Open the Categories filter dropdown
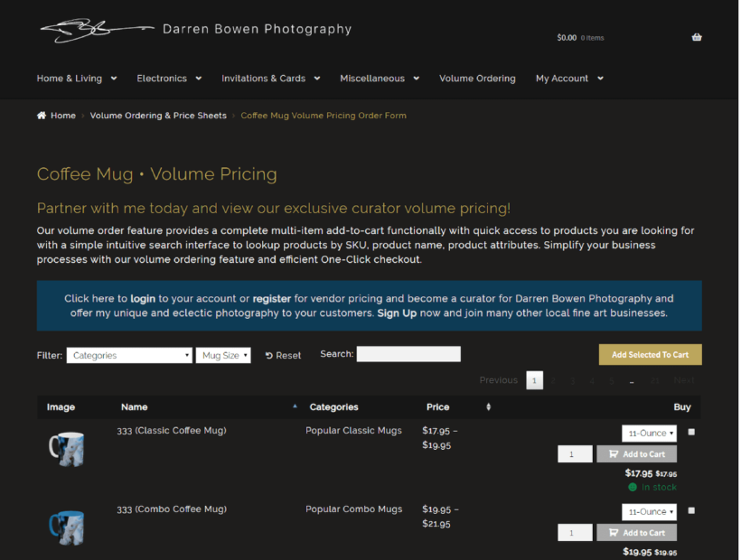 pos(129,355)
